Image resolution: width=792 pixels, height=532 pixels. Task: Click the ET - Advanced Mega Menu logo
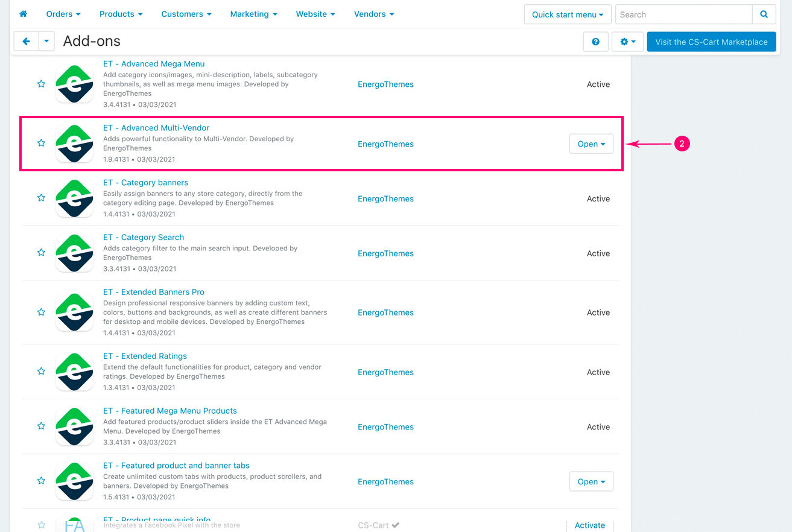tap(74, 84)
